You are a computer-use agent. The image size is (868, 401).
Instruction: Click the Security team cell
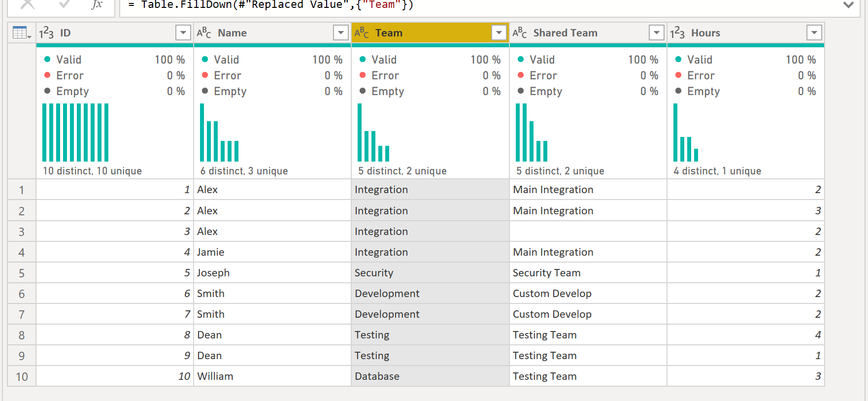[430, 273]
